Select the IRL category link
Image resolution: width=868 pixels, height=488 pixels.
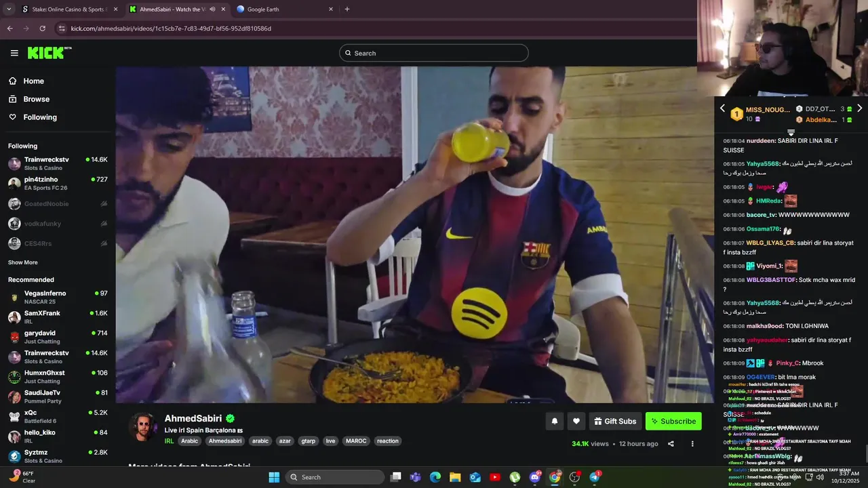click(170, 441)
